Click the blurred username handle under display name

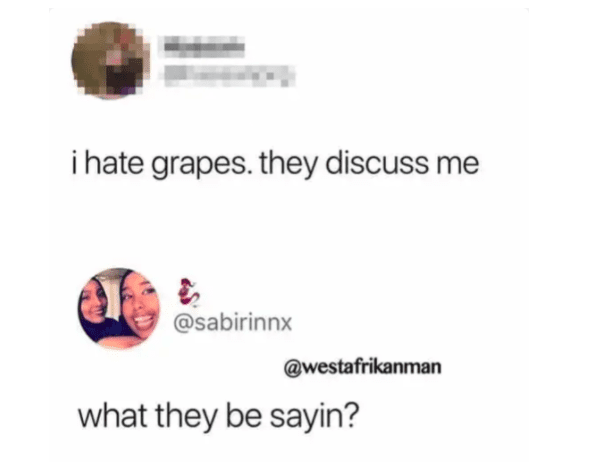pos(229,76)
